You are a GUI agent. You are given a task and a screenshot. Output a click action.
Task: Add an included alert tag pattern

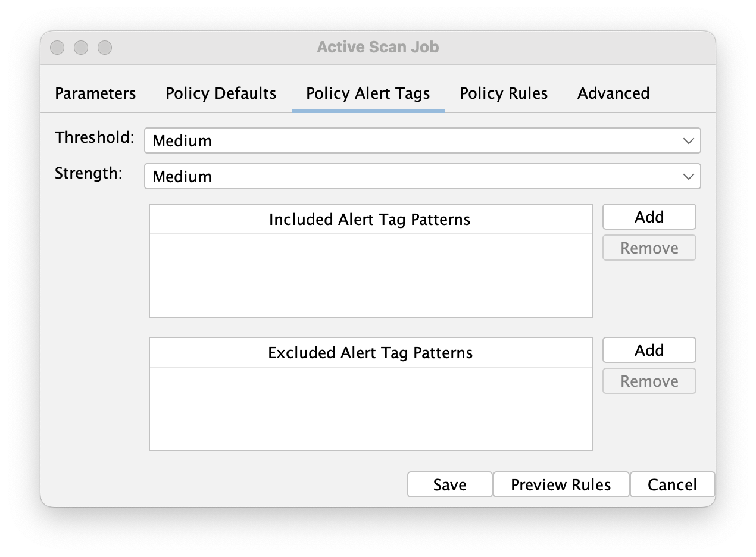(648, 217)
